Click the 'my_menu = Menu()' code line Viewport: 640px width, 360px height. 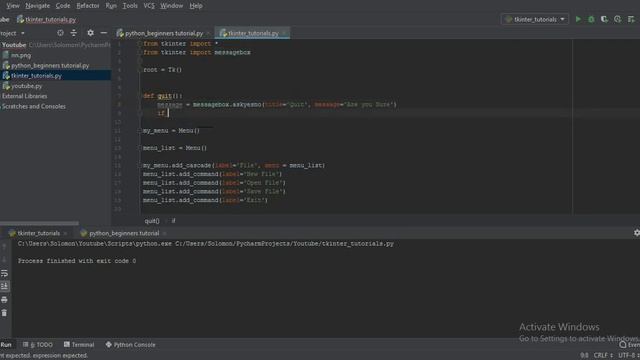171,131
